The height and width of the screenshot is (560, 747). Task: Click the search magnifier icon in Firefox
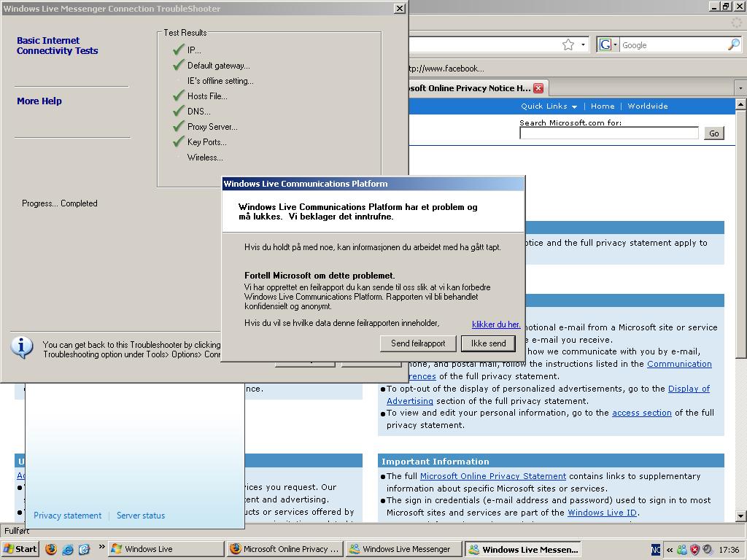point(734,44)
